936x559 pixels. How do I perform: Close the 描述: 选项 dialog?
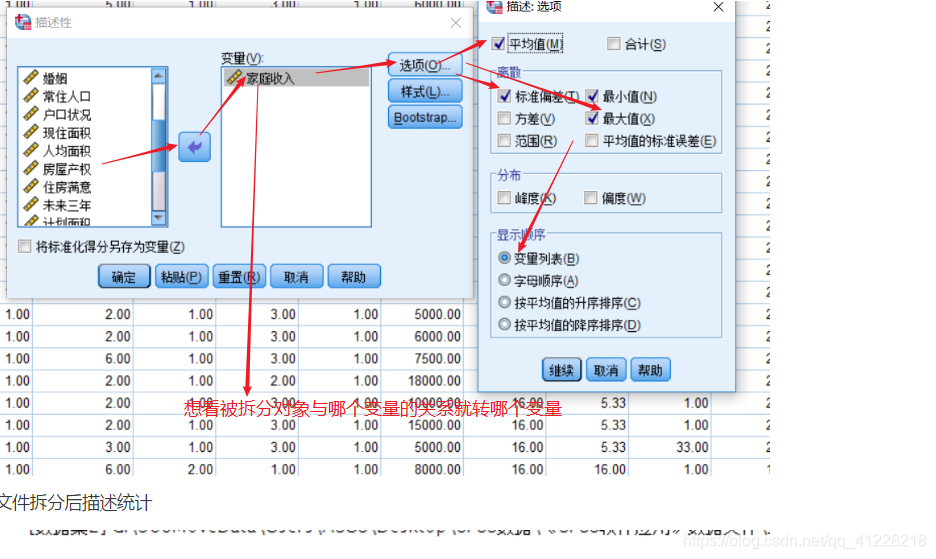coord(718,7)
